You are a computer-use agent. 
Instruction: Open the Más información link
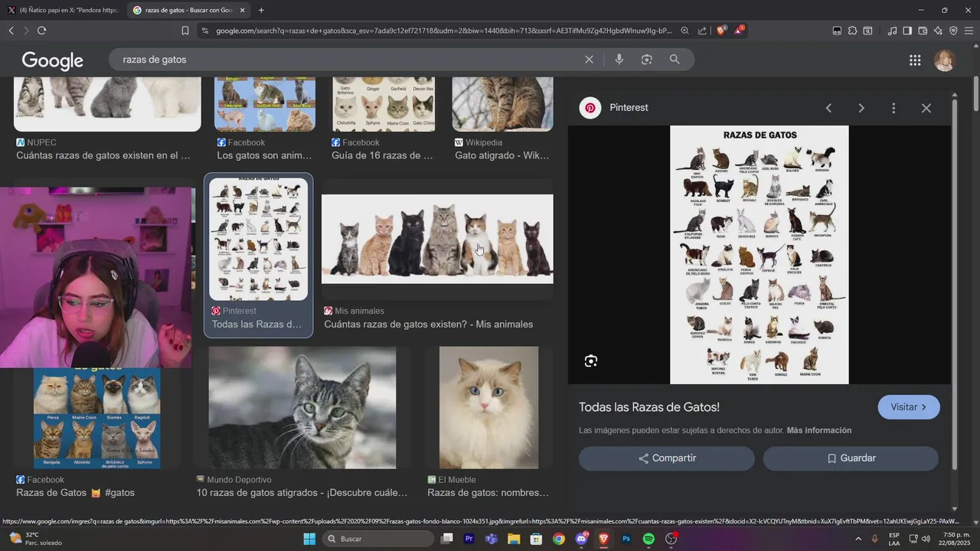coord(819,431)
